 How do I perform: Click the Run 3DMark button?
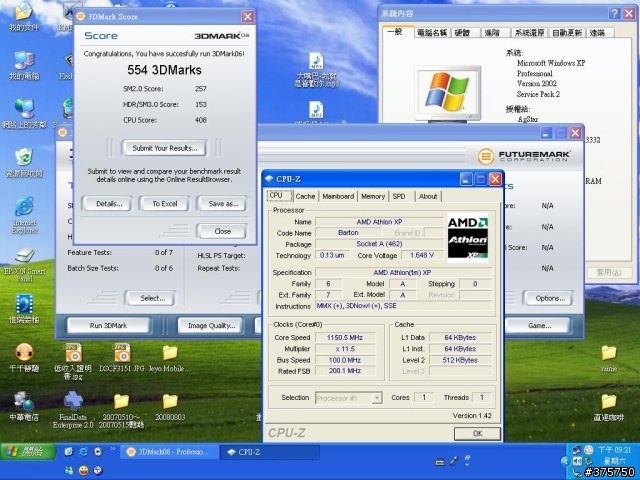tap(108, 326)
